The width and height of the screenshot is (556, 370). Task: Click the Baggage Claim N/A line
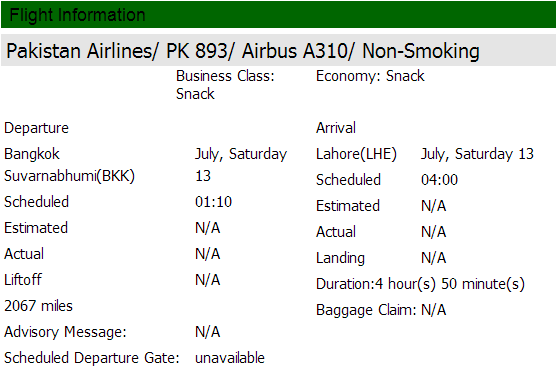pos(381,310)
